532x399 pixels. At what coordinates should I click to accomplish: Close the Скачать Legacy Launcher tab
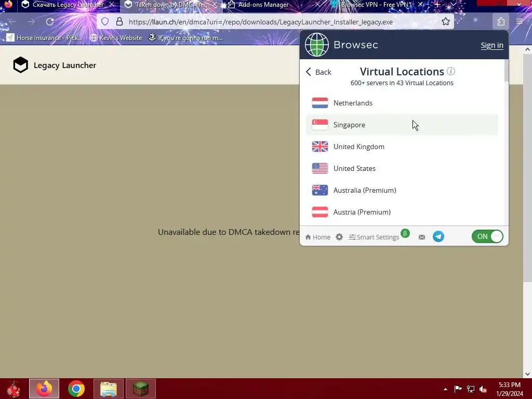coord(112,5)
